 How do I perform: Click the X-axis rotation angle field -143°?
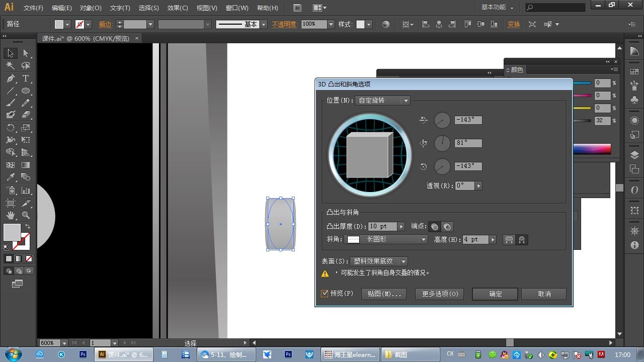[x=468, y=120]
